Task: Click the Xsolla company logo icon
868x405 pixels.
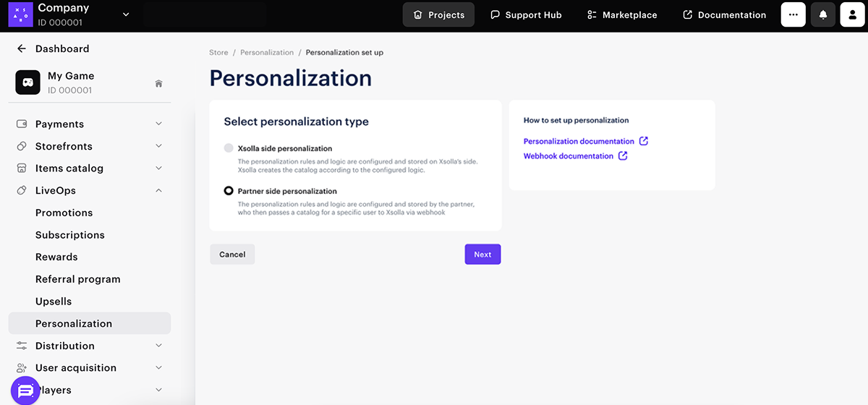Action: (x=20, y=14)
